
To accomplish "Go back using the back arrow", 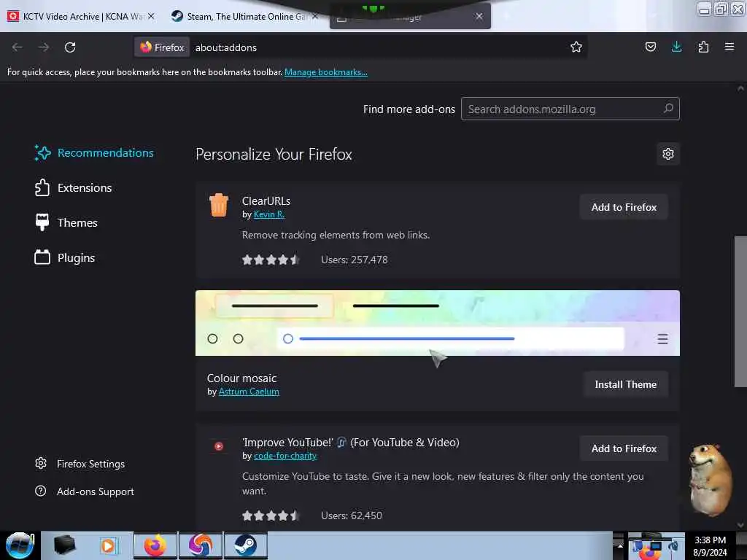I will [x=18, y=47].
